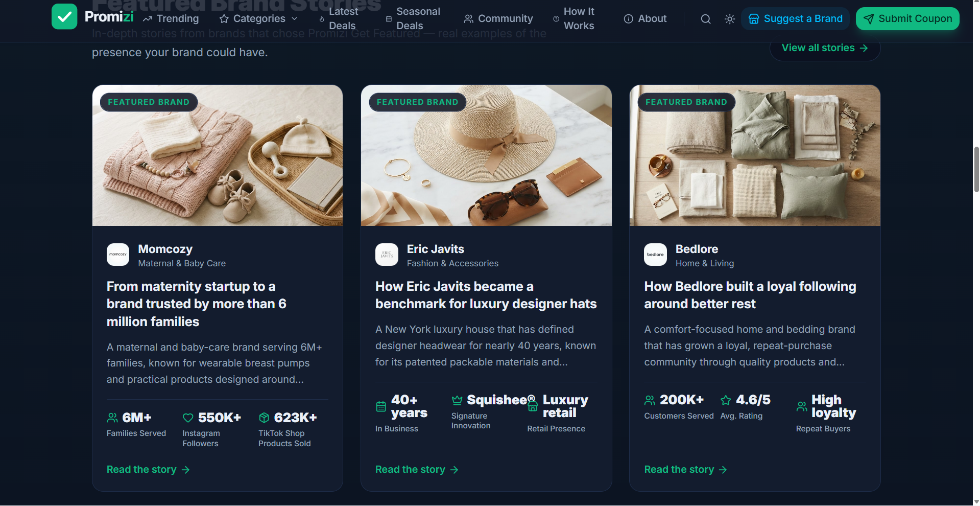The width and height of the screenshot is (980, 506).
Task: Click the View all stories arrow
Action: click(x=864, y=48)
